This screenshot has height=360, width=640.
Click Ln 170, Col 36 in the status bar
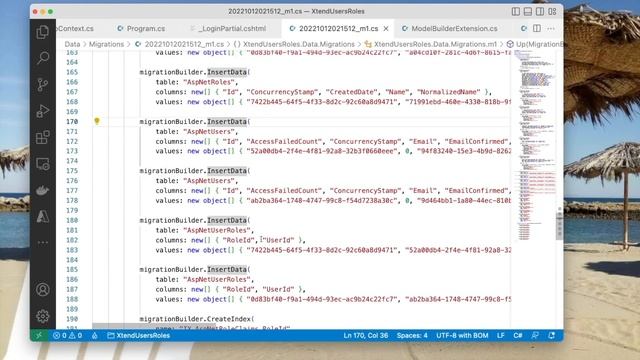pyautogui.click(x=366, y=336)
